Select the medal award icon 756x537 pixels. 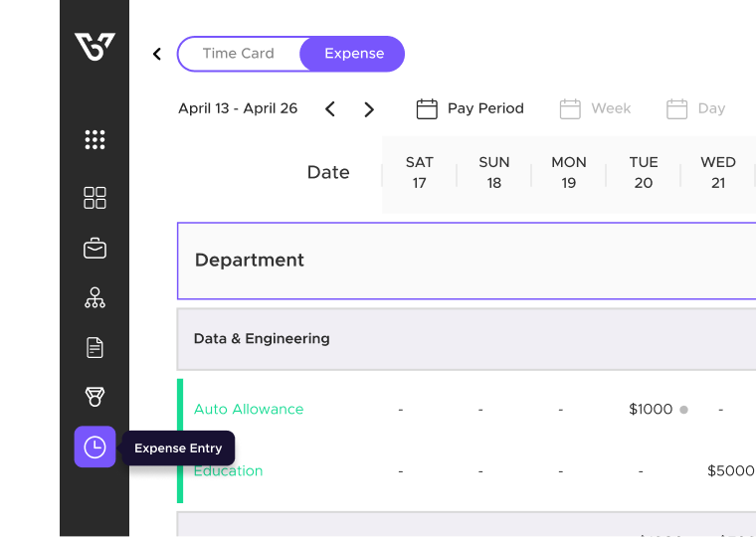pyautogui.click(x=94, y=398)
